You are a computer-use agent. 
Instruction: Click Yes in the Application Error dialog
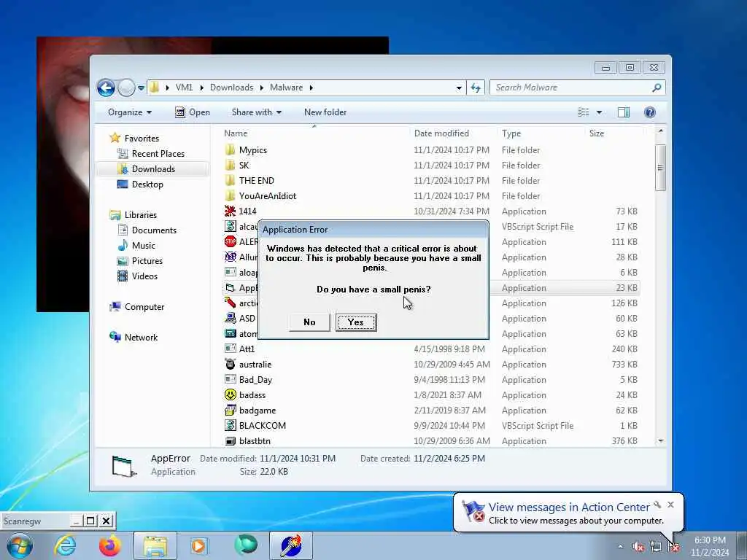(x=356, y=322)
